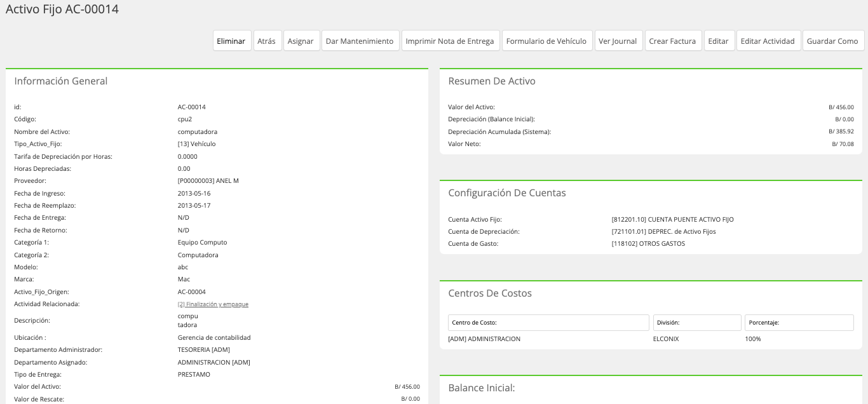
Task: Click the Equipo Computo category value
Action: coord(202,243)
